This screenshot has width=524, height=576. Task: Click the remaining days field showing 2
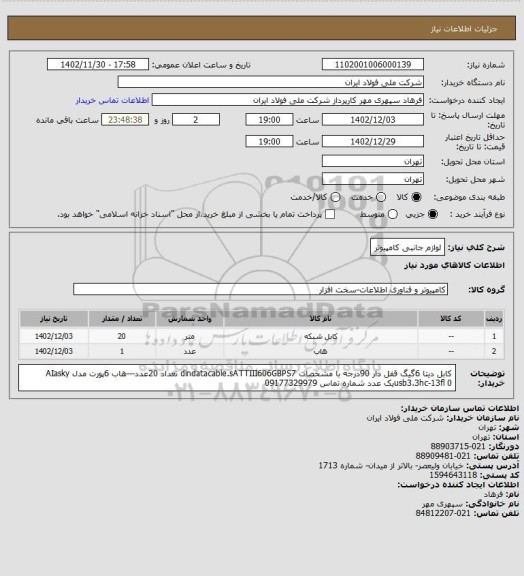pyautogui.click(x=196, y=120)
